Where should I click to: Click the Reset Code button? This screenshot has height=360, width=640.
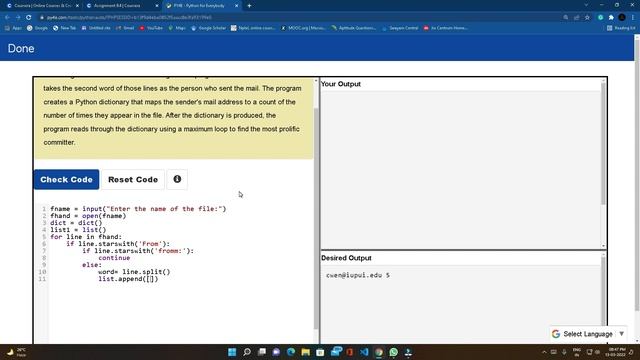pos(133,180)
